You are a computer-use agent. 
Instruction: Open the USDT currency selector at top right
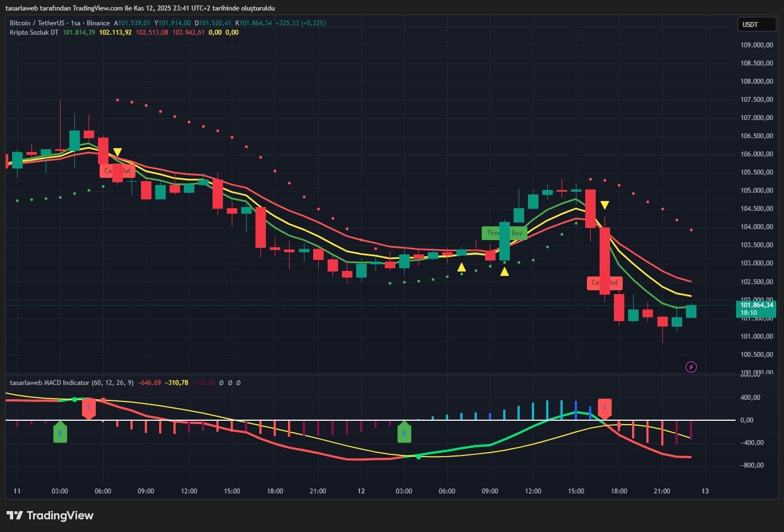click(756, 24)
